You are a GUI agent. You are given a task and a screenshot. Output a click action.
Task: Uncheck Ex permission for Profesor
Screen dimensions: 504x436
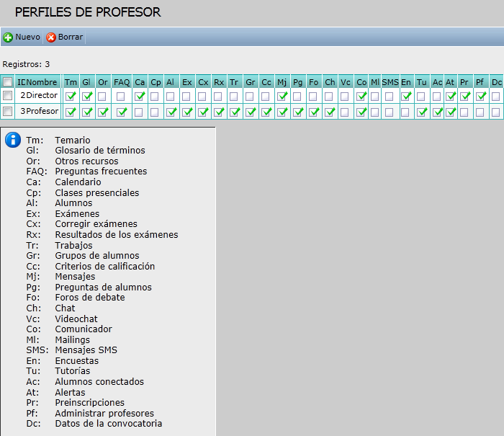point(187,112)
